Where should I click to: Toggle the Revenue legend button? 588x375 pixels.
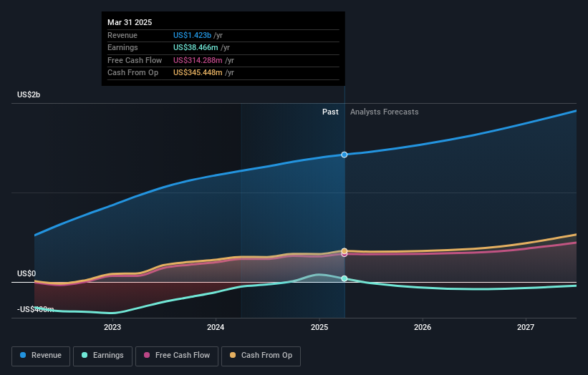(41, 356)
